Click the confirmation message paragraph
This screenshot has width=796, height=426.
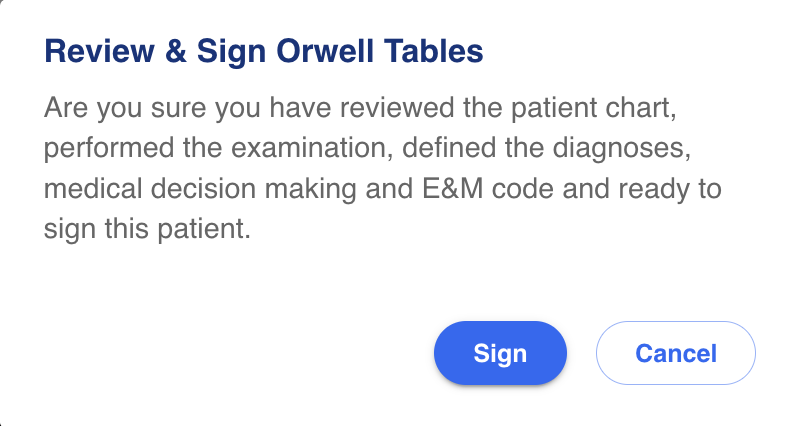[x=382, y=168]
